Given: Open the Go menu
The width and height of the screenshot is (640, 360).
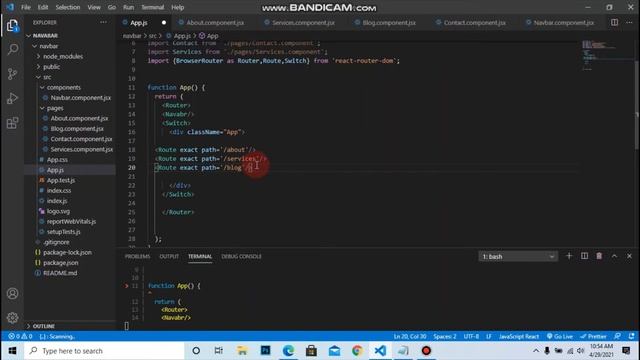Looking at the screenshot, I should (112, 7).
